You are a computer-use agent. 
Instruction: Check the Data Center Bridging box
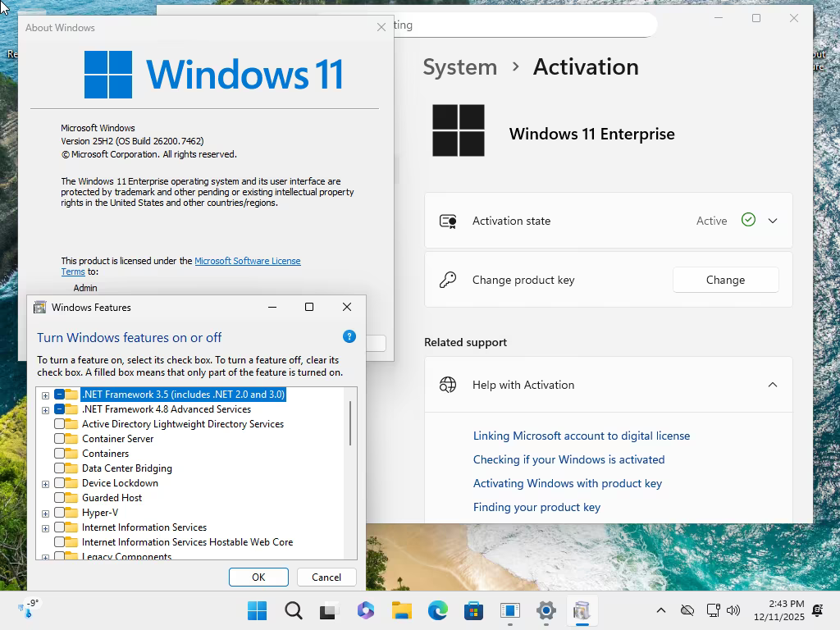[x=59, y=468]
